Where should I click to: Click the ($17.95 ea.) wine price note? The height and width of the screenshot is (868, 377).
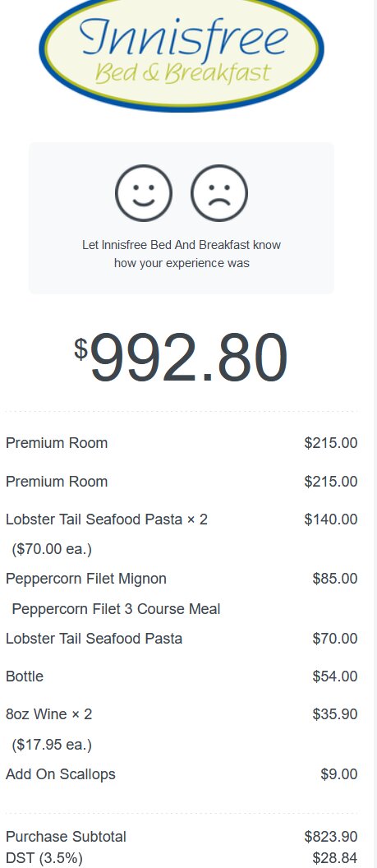pyautogui.click(x=52, y=745)
